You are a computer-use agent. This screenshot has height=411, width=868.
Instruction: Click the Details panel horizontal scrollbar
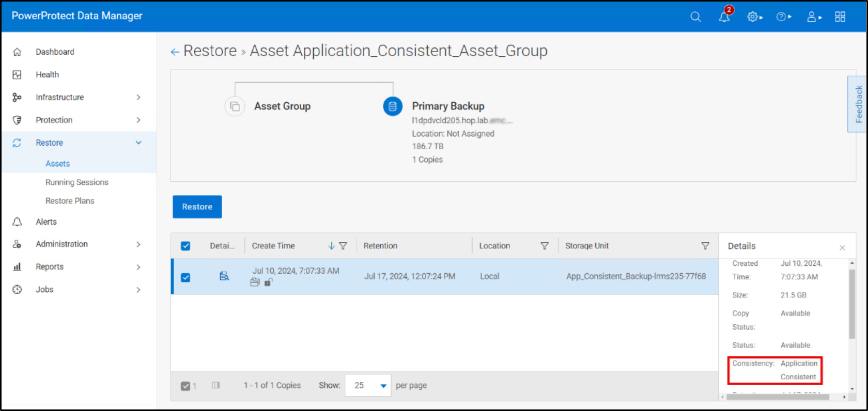tap(778, 397)
